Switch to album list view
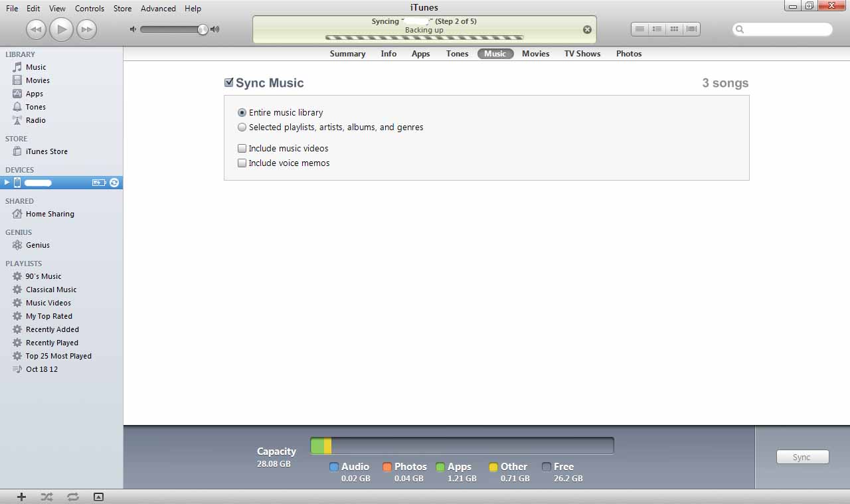Image resolution: width=850 pixels, height=504 pixels. tap(657, 29)
